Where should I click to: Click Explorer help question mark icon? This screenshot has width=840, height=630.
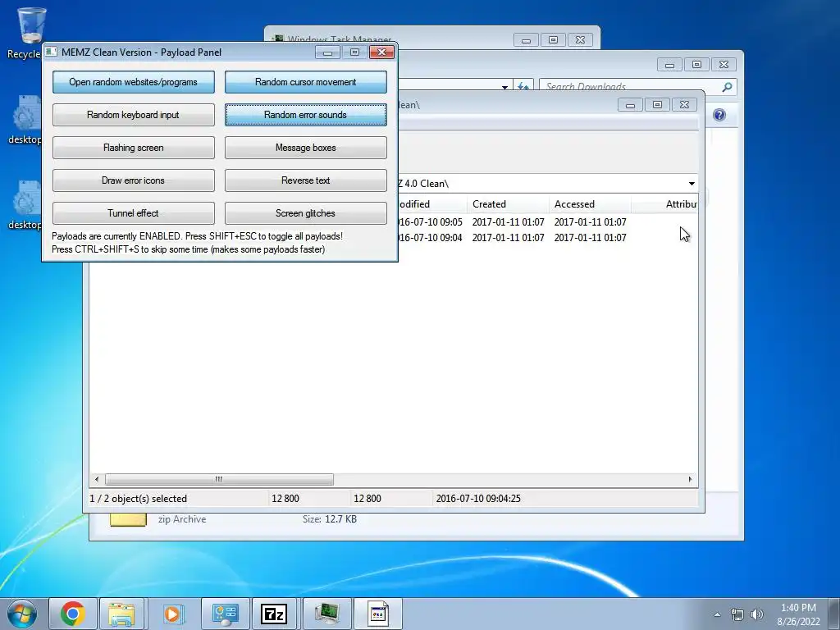click(719, 115)
